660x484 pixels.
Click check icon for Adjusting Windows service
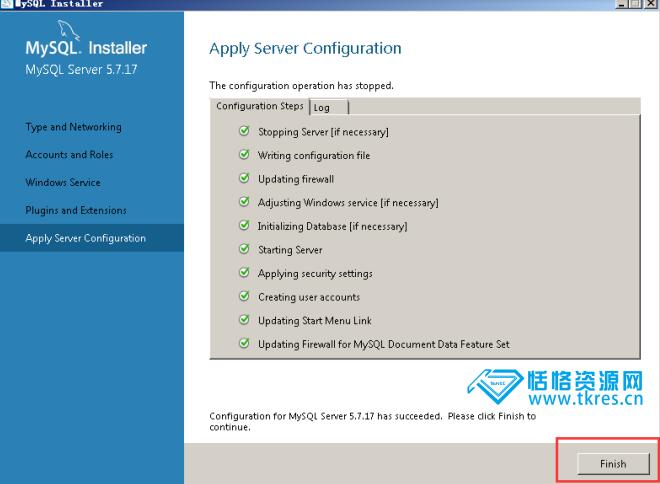(x=244, y=202)
